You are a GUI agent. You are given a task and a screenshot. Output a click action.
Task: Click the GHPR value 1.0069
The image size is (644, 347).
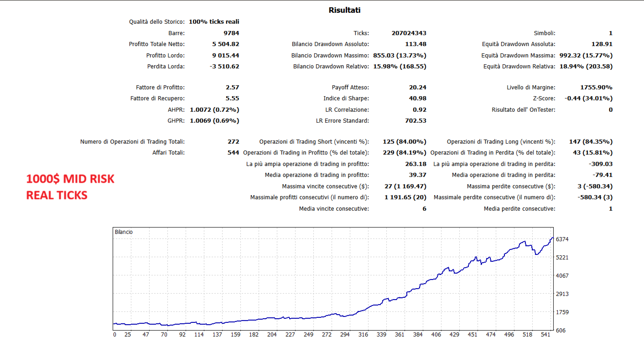(214, 121)
